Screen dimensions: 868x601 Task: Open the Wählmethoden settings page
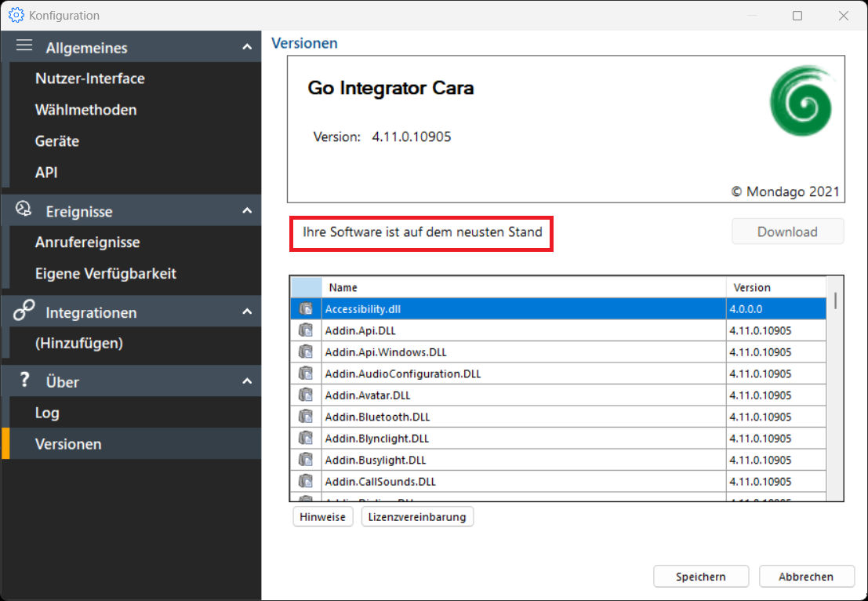coord(135,110)
